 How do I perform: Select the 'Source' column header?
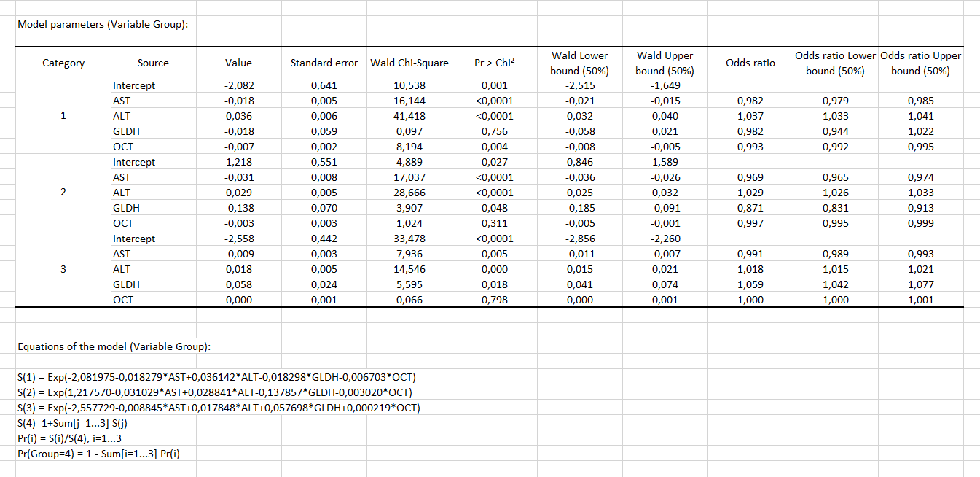153,63
